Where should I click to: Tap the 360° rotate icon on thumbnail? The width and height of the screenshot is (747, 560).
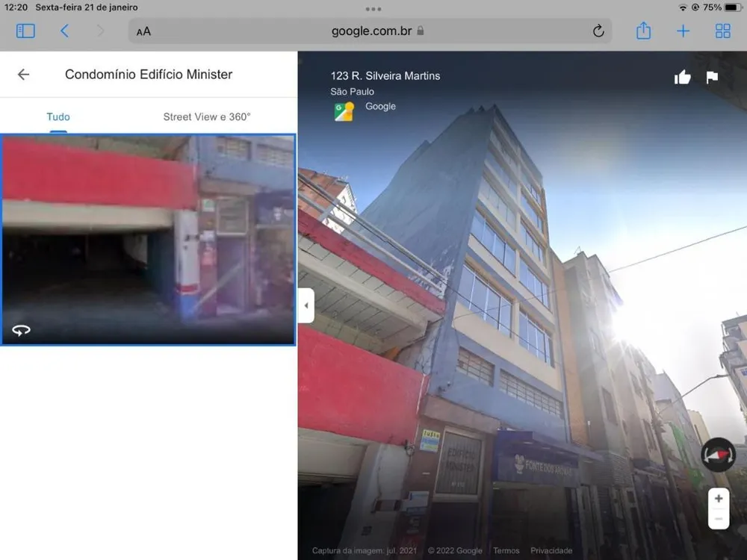pos(21,330)
